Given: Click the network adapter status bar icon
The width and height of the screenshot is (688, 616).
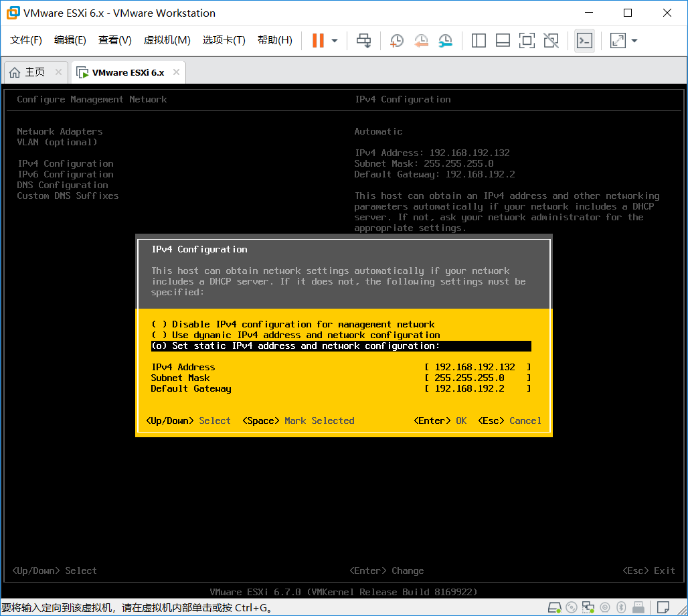Looking at the screenshot, I should (588, 607).
